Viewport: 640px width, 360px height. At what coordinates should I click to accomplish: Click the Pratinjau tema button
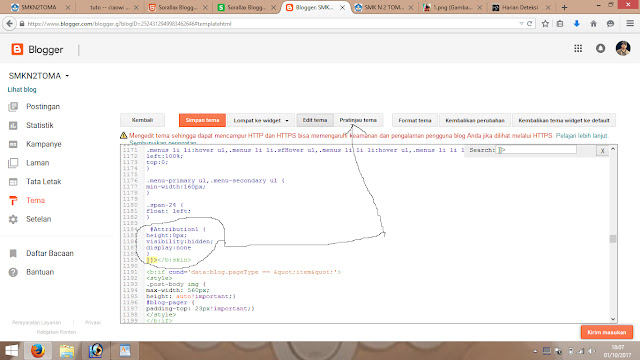click(358, 120)
